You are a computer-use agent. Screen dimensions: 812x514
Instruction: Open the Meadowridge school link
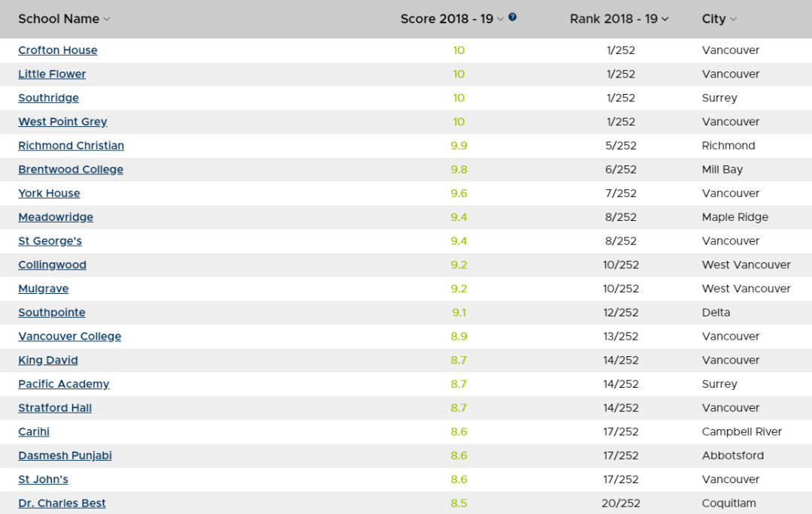coord(56,217)
